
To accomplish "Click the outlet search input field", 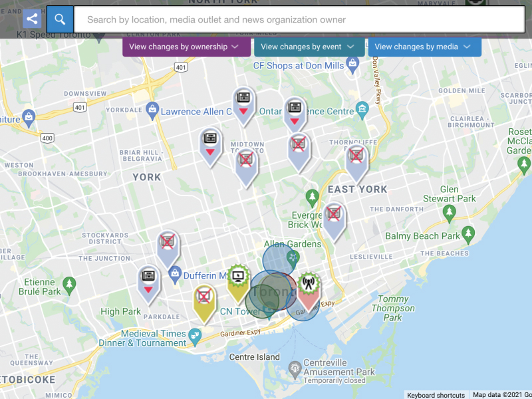I will 299,19.
